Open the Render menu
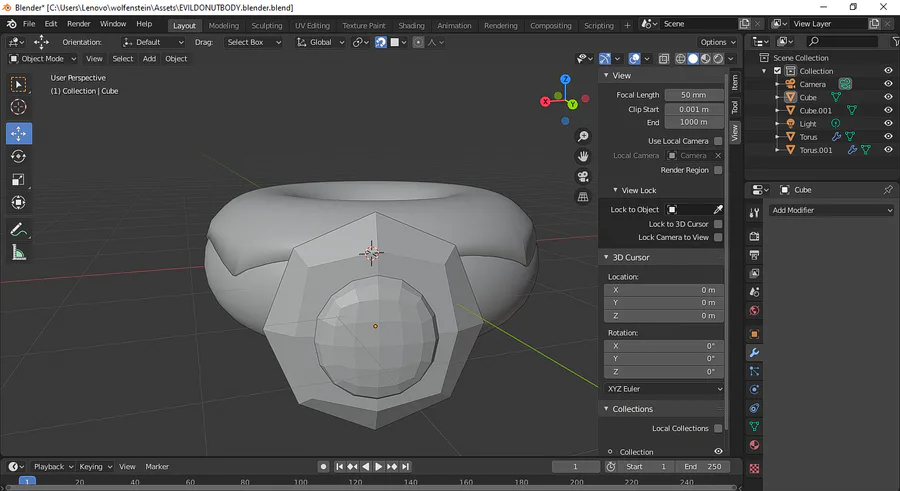 pyautogui.click(x=79, y=24)
